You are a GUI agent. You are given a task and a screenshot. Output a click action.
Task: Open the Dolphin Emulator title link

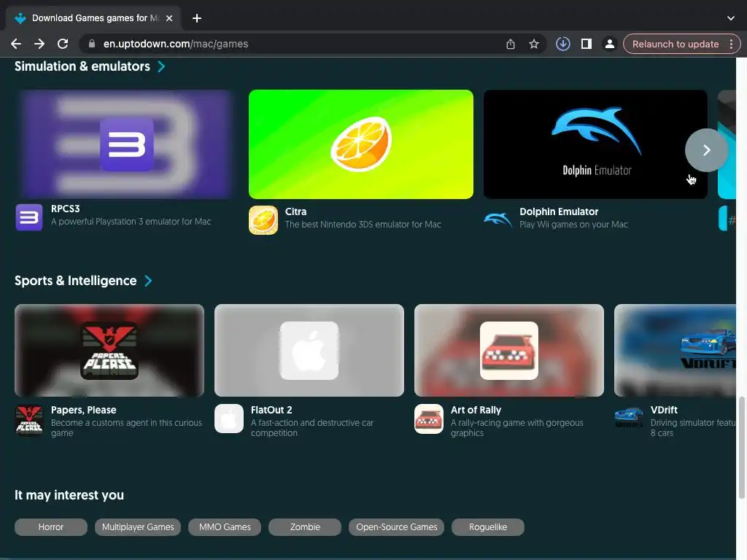point(559,211)
